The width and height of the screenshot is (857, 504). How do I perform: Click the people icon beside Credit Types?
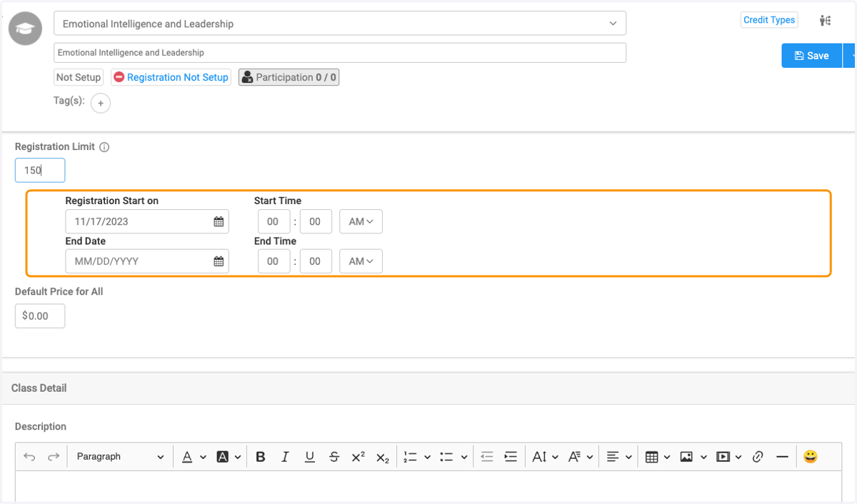coord(826,21)
